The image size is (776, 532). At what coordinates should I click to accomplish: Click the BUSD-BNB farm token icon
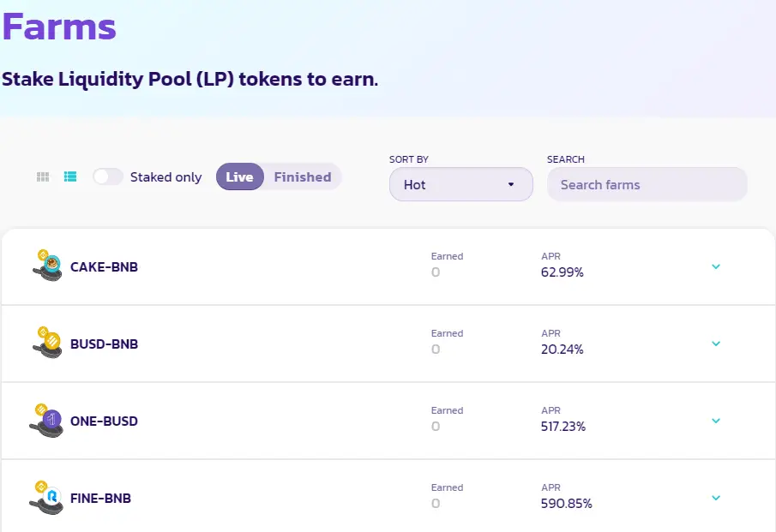[x=48, y=344]
